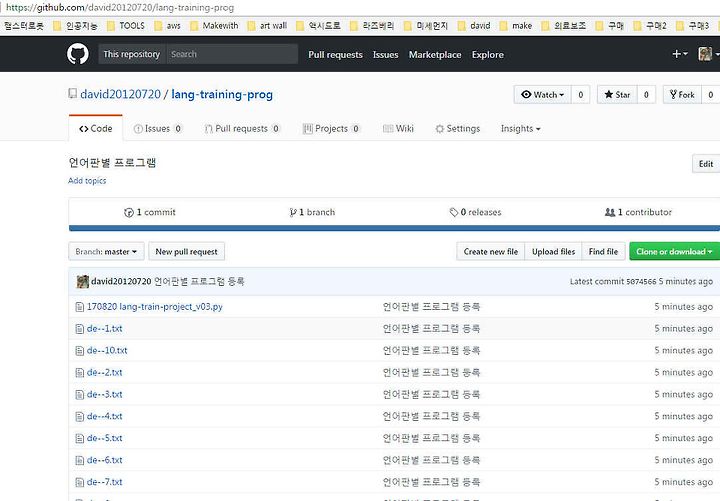Open Pull requests in top navigation
Image resolution: width=720 pixels, height=501 pixels.
pyautogui.click(x=335, y=55)
